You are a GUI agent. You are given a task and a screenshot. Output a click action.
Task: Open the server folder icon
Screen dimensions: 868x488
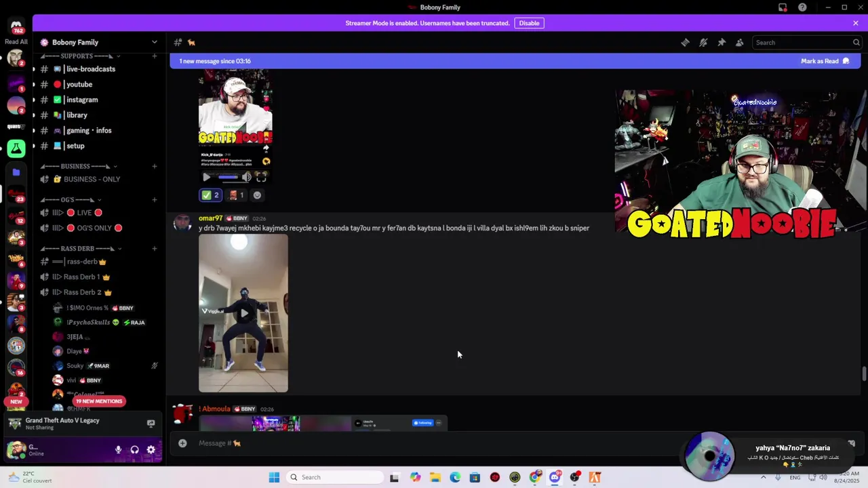pos(16,172)
